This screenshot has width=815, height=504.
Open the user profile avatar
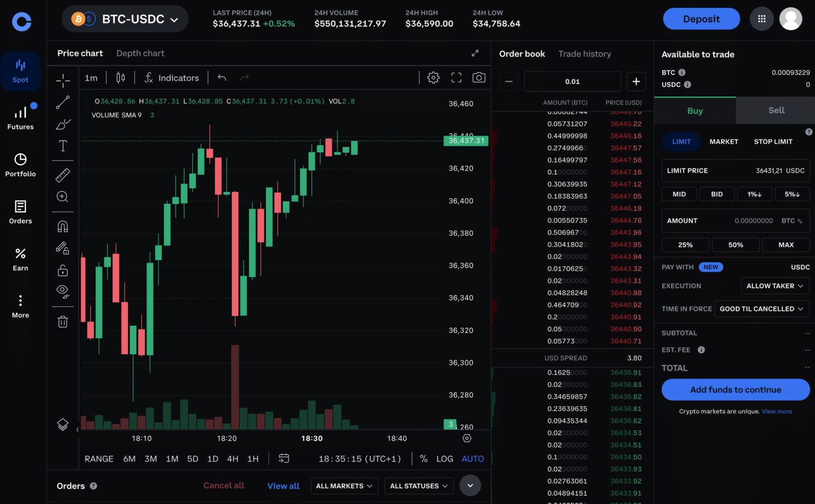pos(791,19)
